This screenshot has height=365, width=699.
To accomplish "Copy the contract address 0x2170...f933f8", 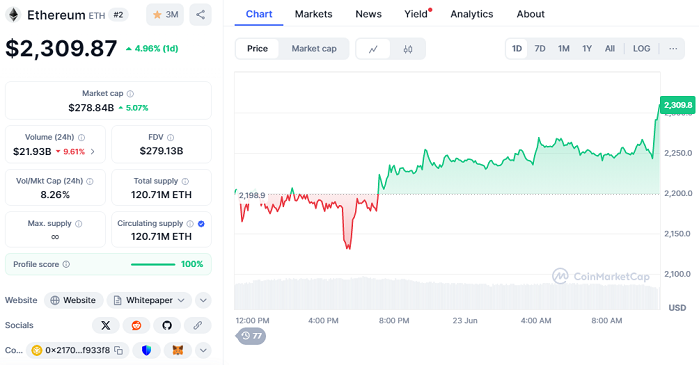I will (x=119, y=350).
